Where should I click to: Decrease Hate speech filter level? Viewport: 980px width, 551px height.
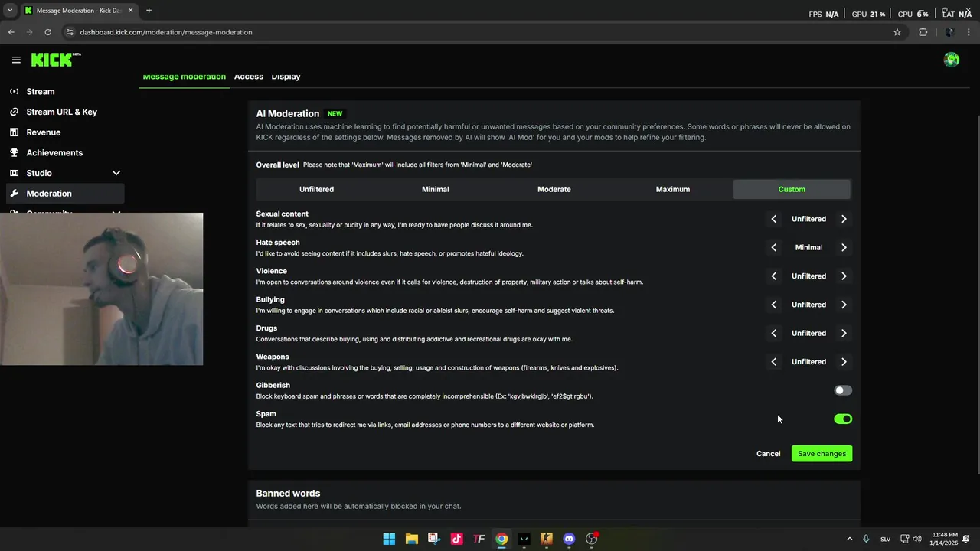774,247
